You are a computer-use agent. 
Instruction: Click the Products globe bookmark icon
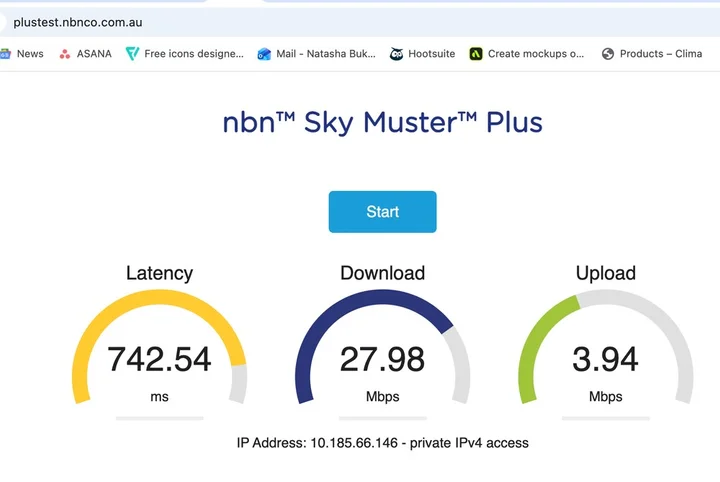[608, 54]
